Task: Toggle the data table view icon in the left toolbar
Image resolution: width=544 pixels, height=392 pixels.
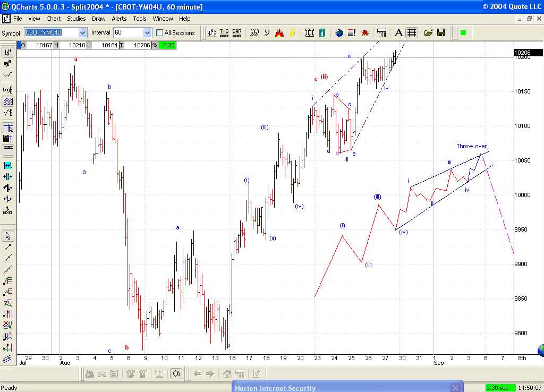Action: point(7,139)
